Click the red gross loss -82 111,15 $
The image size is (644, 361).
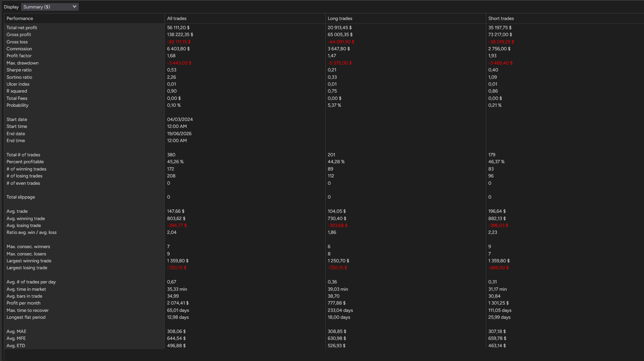click(x=179, y=42)
